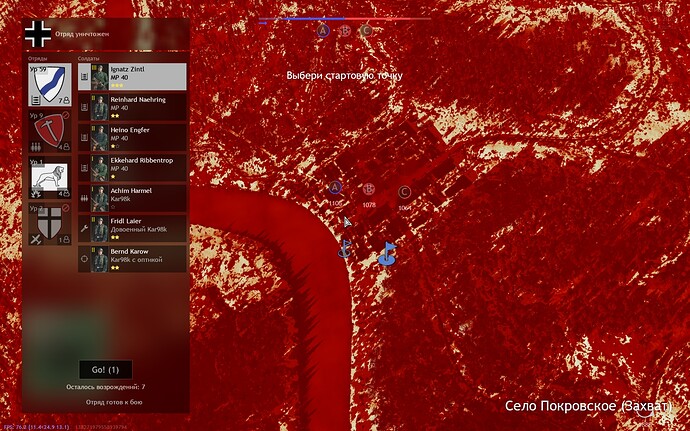Click the sniper crosshair icon beside Bernd Karow
The height and width of the screenshot is (431, 690).
pyautogui.click(x=84, y=259)
